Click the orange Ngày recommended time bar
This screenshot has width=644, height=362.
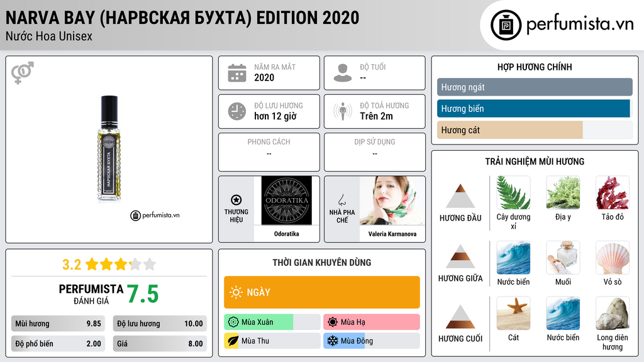tap(322, 292)
